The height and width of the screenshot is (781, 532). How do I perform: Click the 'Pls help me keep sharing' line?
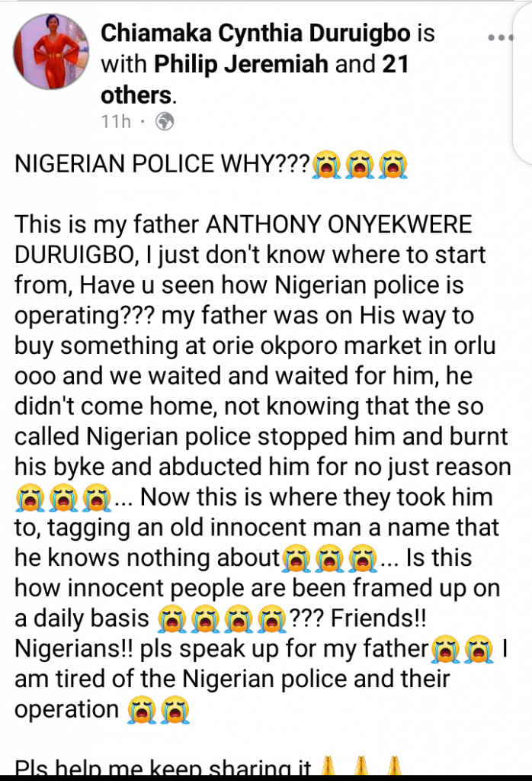[x=163, y=768]
